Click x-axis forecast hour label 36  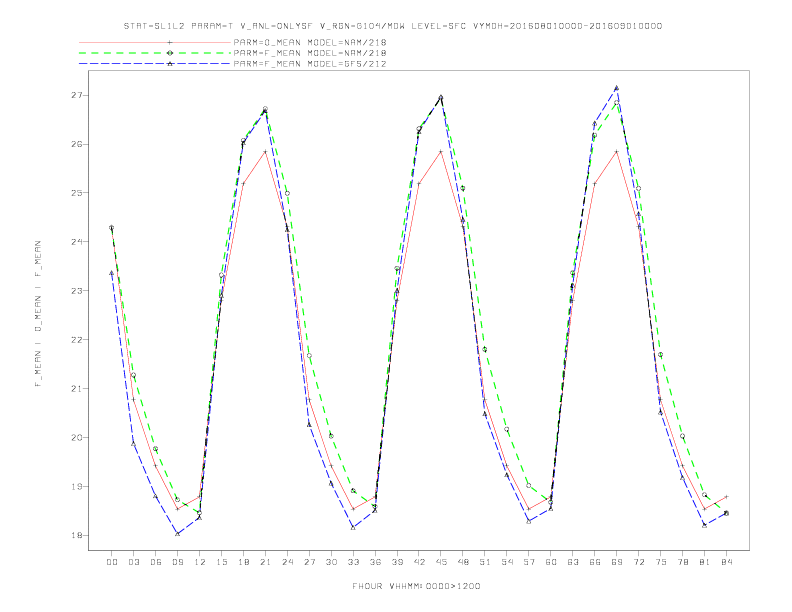click(x=375, y=562)
